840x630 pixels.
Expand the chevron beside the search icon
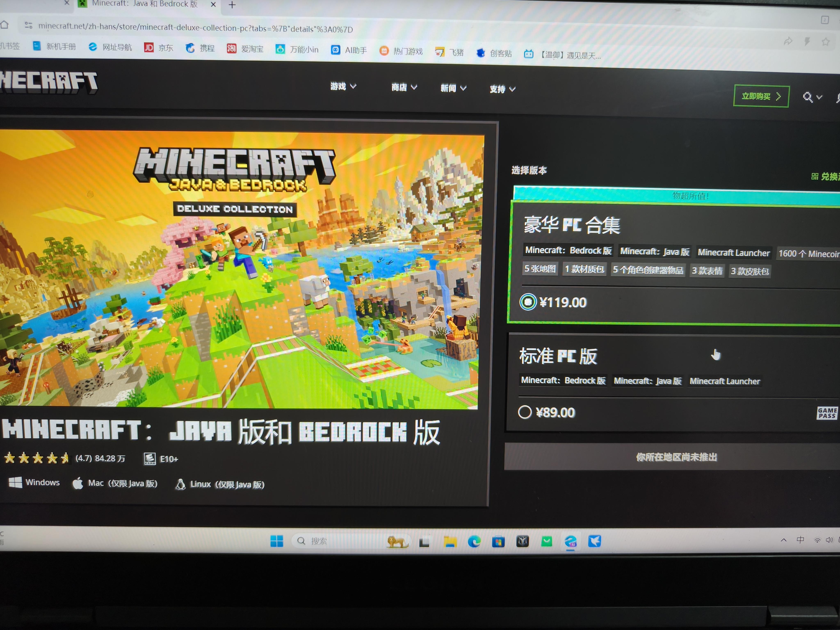coord(819,98)
